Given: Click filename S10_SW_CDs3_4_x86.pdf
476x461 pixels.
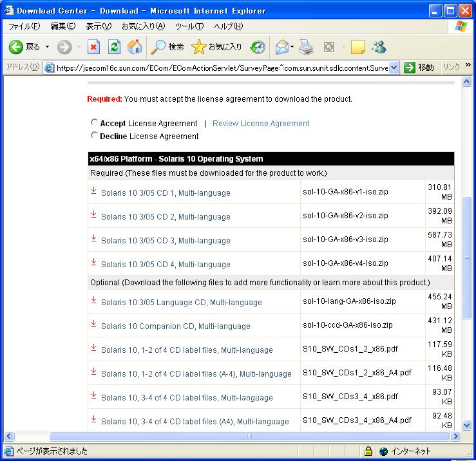Looking at the screenshot, I should pyautogui.click(x=350, y=397).
